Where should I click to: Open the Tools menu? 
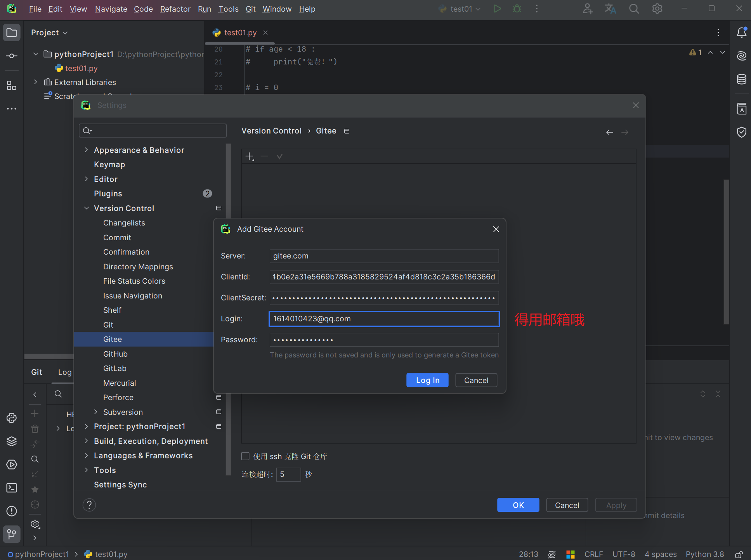pos(228,9)
